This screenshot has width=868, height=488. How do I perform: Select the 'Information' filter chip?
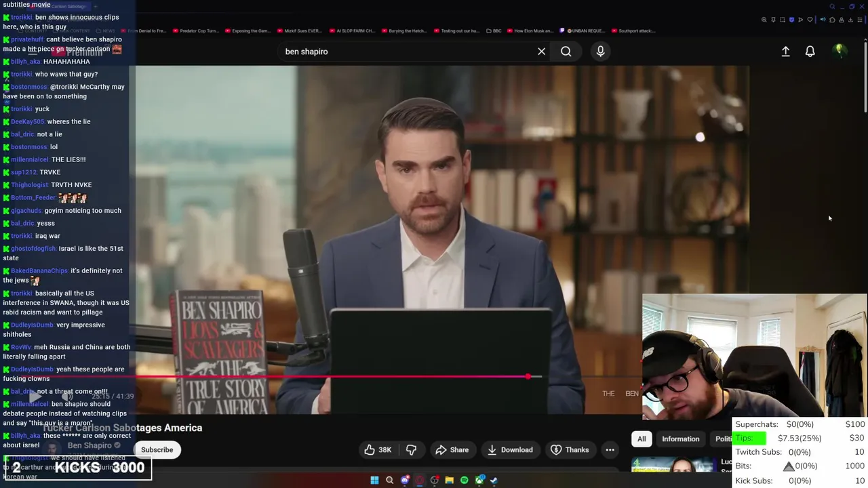click(680, 439)
